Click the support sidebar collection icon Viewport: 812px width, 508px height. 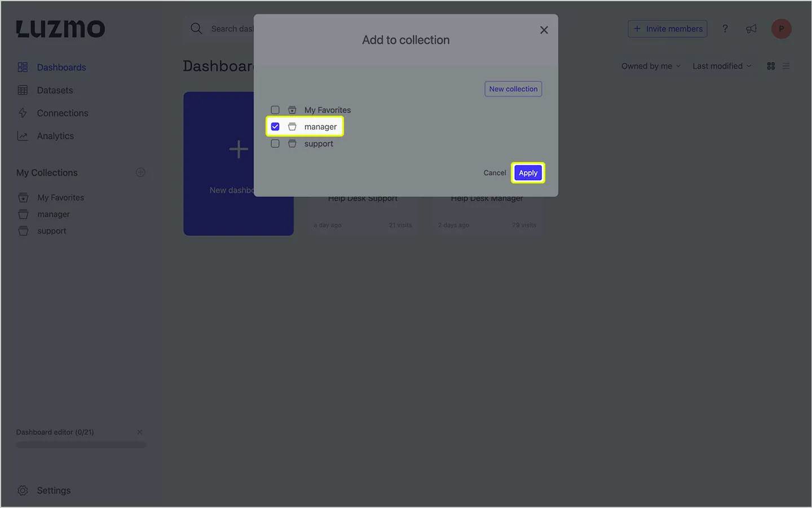pyautogui.click(x=23, y=231)
